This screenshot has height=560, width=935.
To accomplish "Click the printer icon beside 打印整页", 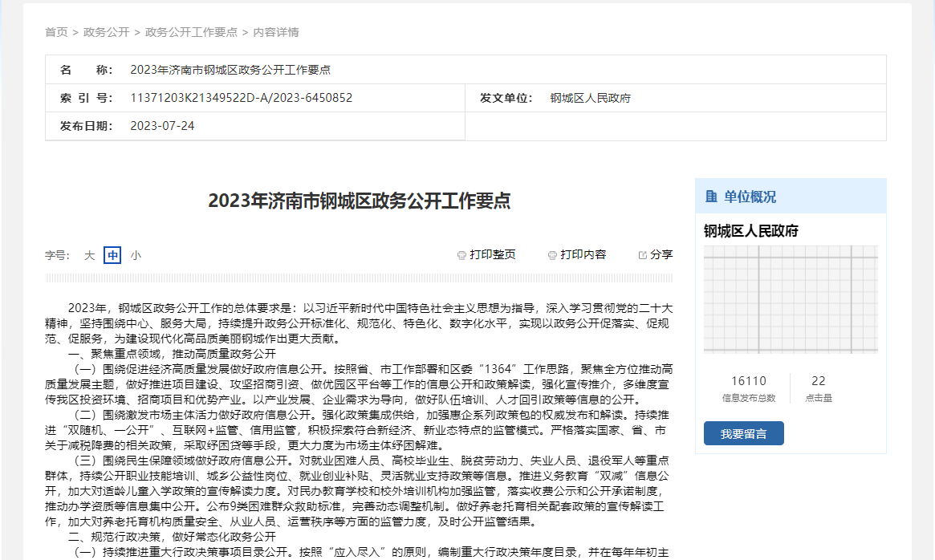I will click(461, 255).
